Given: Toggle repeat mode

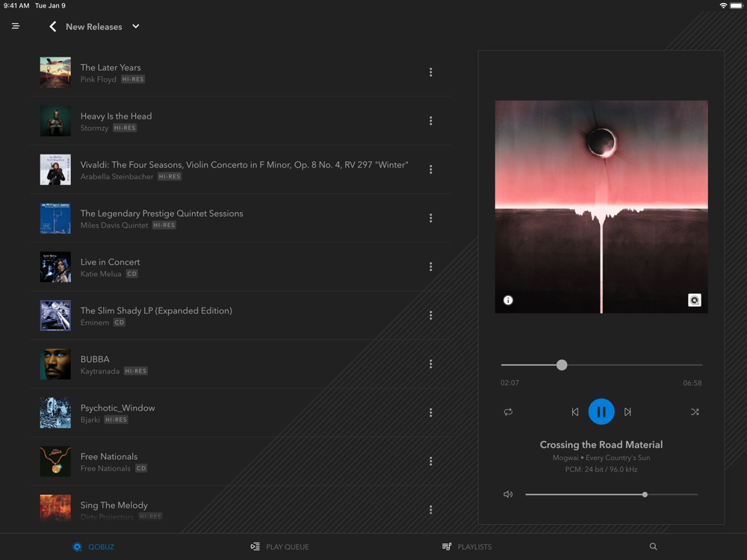Looking at the screenshot, I should [x=508, y=412].
